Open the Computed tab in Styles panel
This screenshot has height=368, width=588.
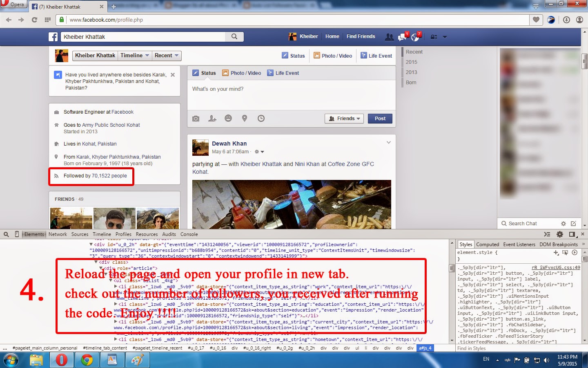(488, 244)
